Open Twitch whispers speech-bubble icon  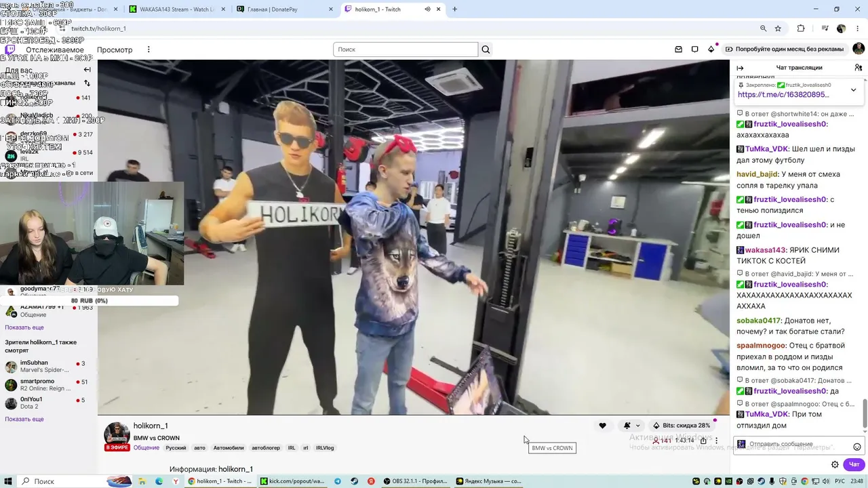pyautogui.click(x=694, y=49)
